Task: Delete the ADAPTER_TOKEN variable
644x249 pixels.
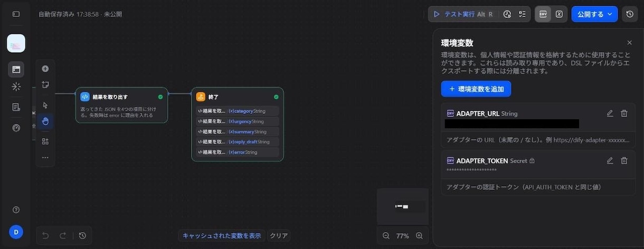Action: (x=624, y=160)
